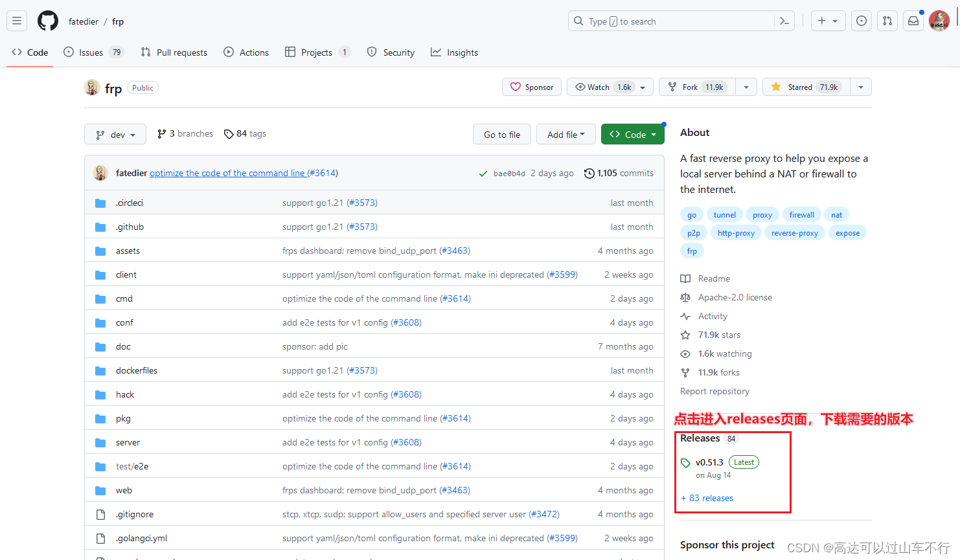Open the hamburger navigation menu
Viewport: 960px width, 560px height.
pos(17,21)
